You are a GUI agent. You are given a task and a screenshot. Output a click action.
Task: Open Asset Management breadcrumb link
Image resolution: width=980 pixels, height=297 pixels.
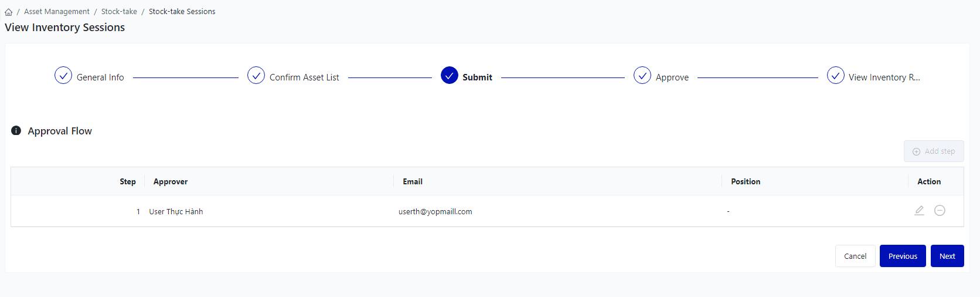pyautogui.click(x=57, y=12)
